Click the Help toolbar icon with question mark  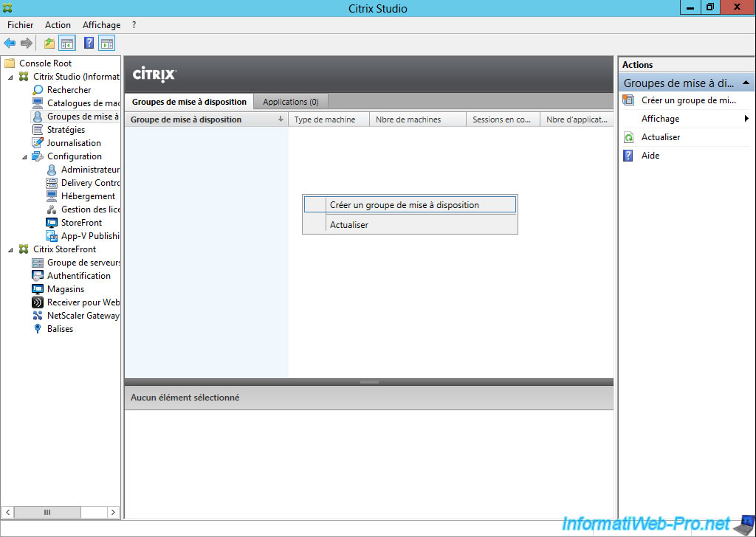[x=89, y=43]
